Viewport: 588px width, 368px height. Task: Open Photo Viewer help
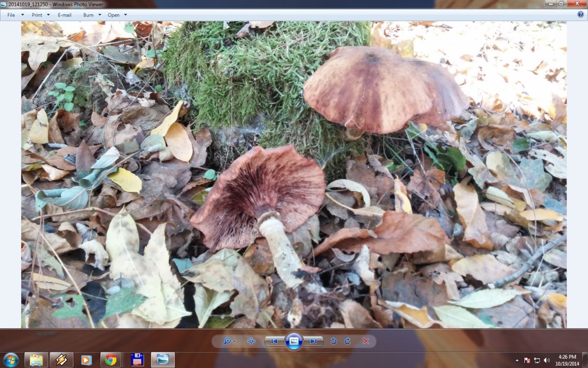coord(580,15)
